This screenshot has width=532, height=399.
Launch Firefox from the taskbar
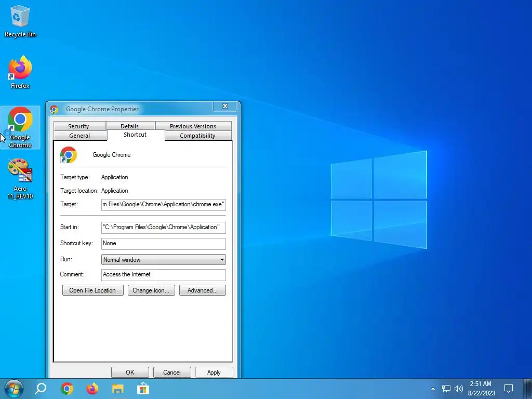coord(92,389)
